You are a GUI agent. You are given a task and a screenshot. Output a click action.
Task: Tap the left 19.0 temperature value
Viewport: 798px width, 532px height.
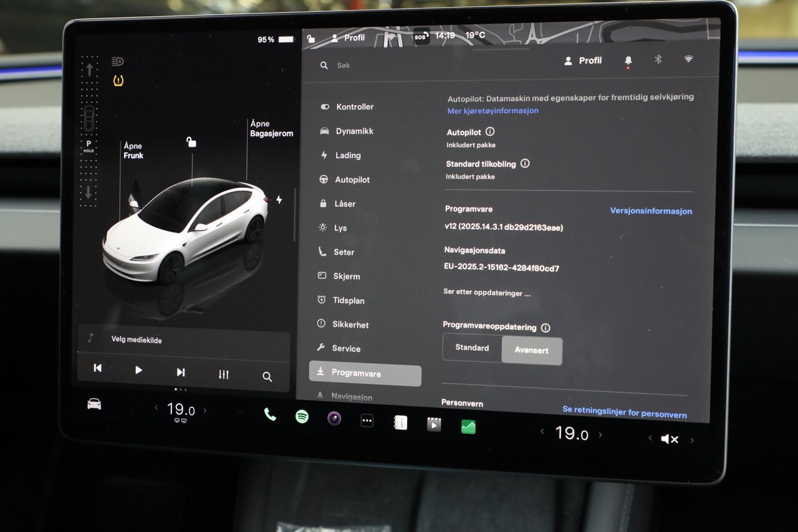click(x=181, y=410)
